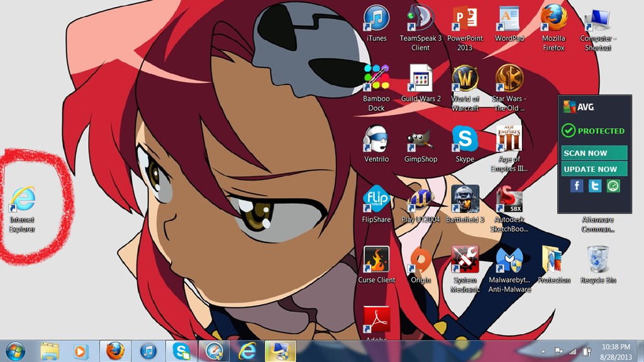Switch to Skype on the taskbar
This screenshot has height=362, width=644.
(x=181, y=351)
